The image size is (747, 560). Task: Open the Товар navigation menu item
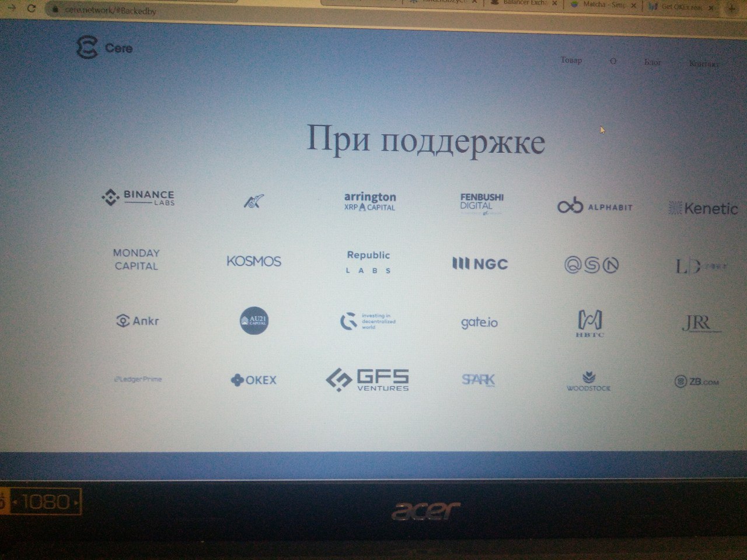(571, 60)
